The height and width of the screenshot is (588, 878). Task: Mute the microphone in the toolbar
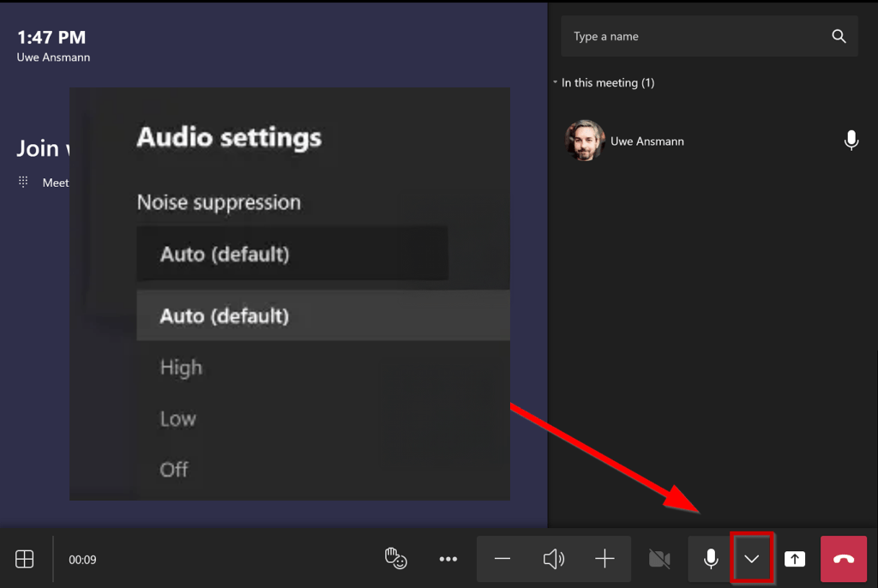tap(711, 560)
